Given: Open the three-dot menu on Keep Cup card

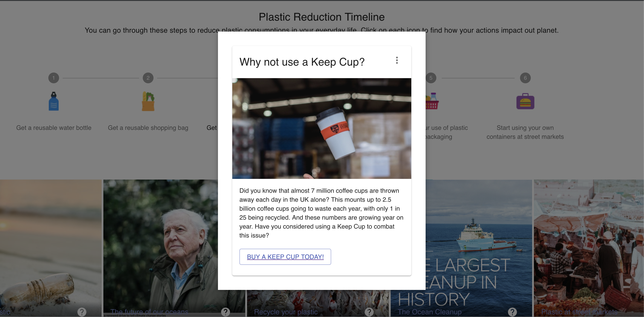Looking at the screenshot, I should click(397, 60).
